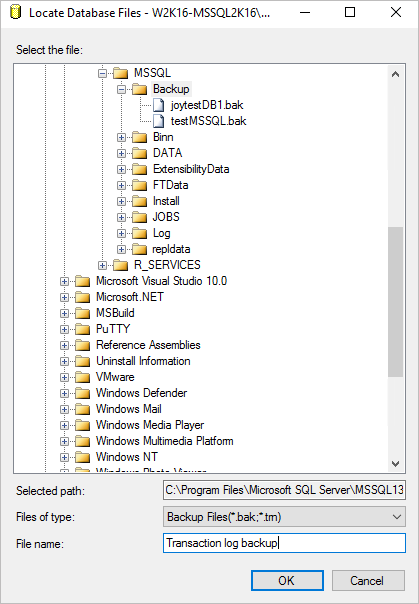Expand the R_SERVICES folder node
This screenshot has height=604, width=419.
coord(102,265)
